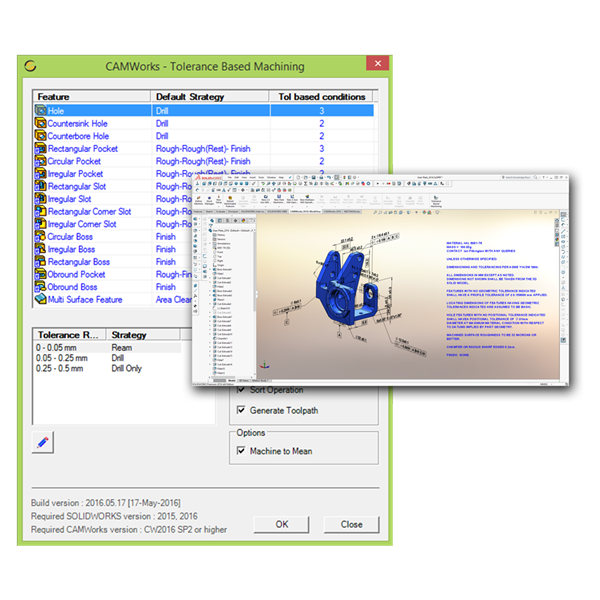Open Stock Manager in SolidWorks ribbon

pyautogui.click(x=209, y=201)
